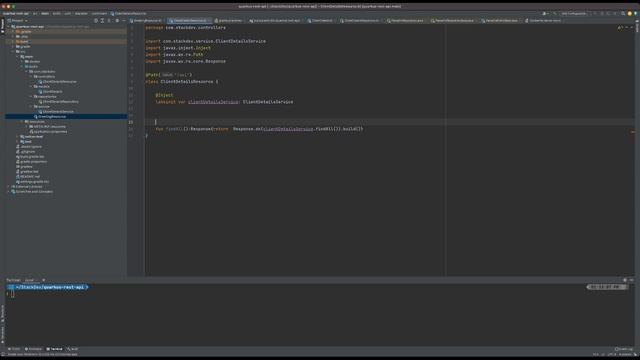Open the Terminal panel settings gear

625,280
